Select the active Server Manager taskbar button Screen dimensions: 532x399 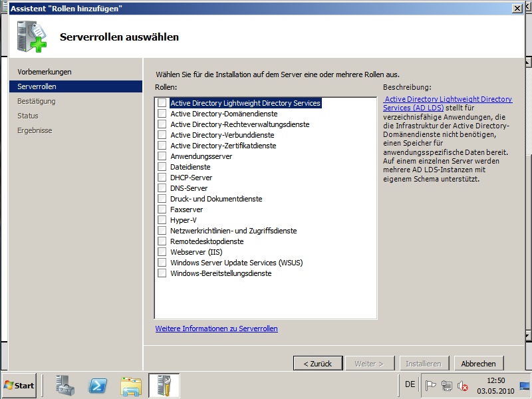pyautogui.click(x=164, y=385)
